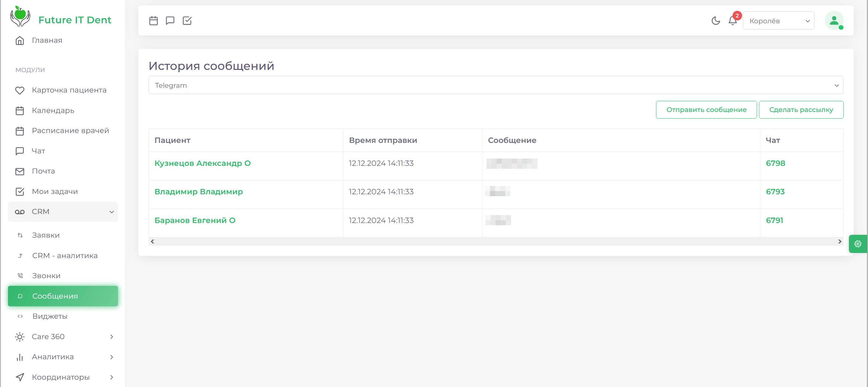Screen dimensions: 868x387
Task: Click send time in Баранов row
Action: [x=381, y=220]
